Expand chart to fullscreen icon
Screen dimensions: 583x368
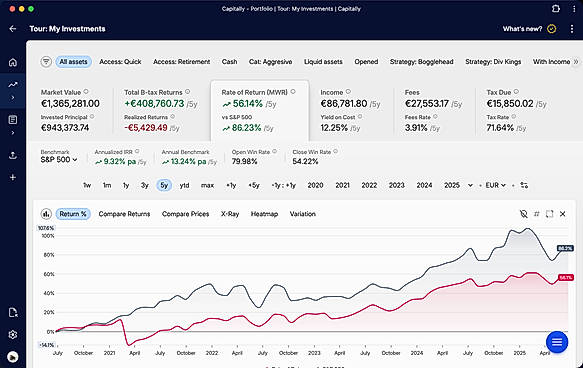(x=550, y=214)
